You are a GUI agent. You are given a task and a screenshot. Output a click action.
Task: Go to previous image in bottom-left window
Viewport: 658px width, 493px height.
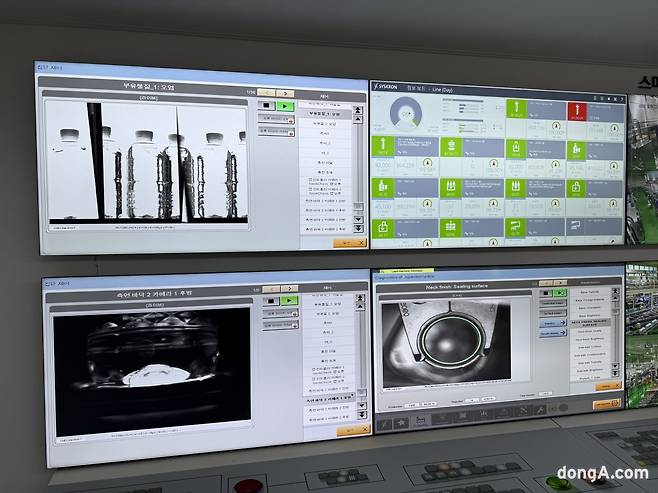271,289
